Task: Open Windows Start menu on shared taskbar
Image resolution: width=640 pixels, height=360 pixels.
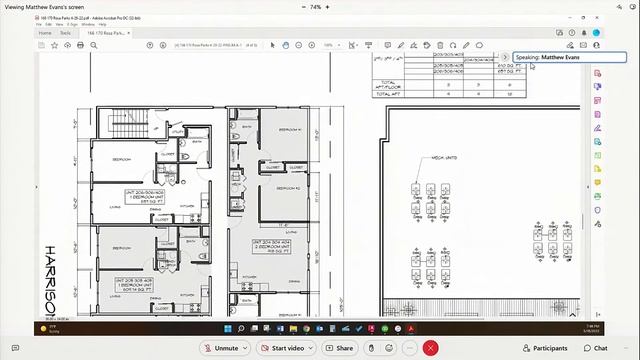Action: click(228, 329)
